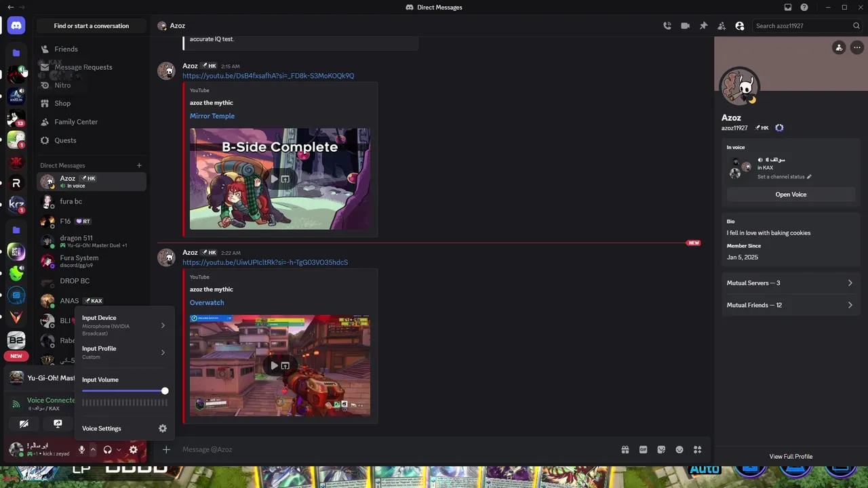Open the DROP BC conversation
Screen dimensions: 868x488
click(x=92, y=281)
